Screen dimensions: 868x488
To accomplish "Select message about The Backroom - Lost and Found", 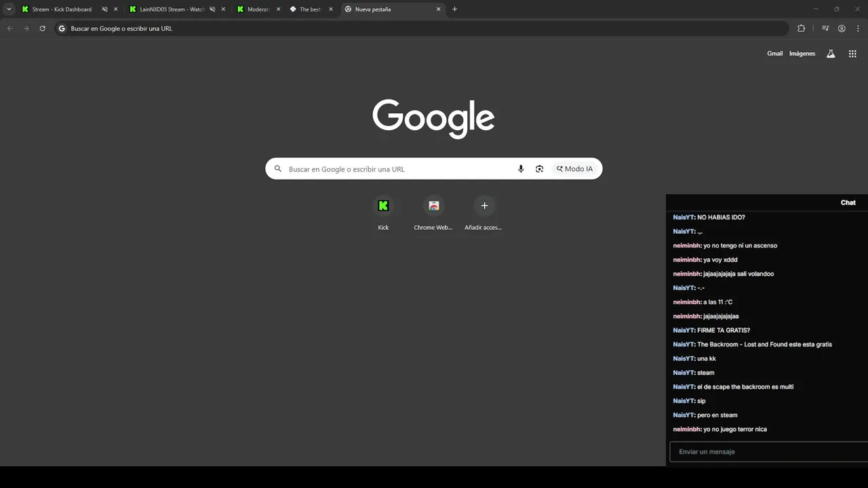I will 752,344.
